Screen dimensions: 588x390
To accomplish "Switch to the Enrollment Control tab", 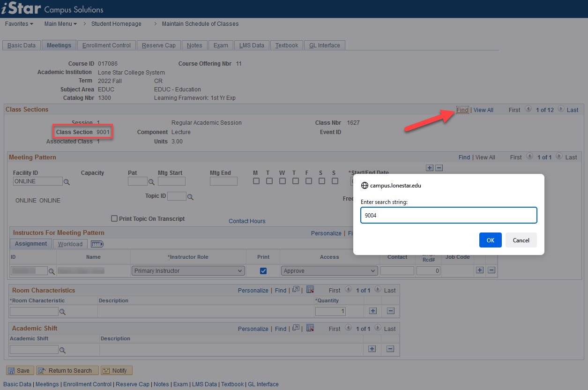I will click(106, 45).
